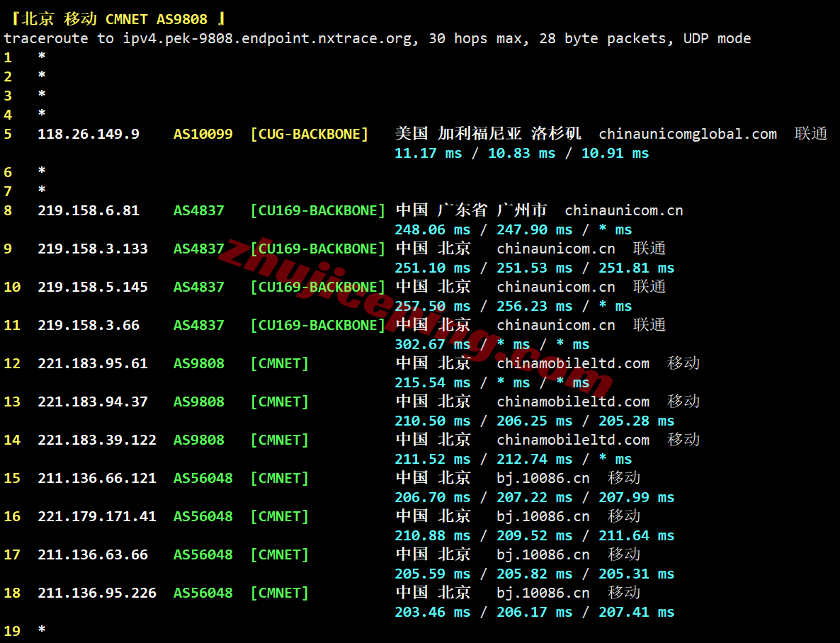Select AS9808 on the 221.183.94.37 row
The height and width of the screenshot is (643, 840).
pos(199,402)
